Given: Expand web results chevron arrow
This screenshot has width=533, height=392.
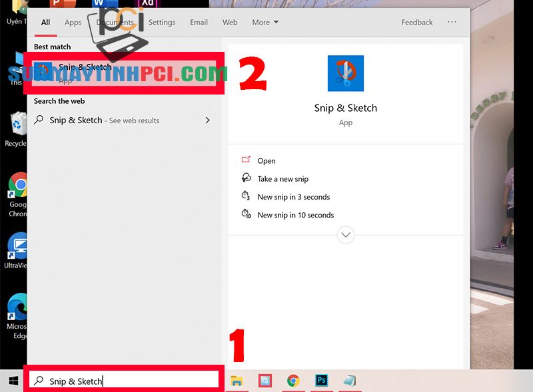Looking at the screenshot, I should tap(207, 120).
